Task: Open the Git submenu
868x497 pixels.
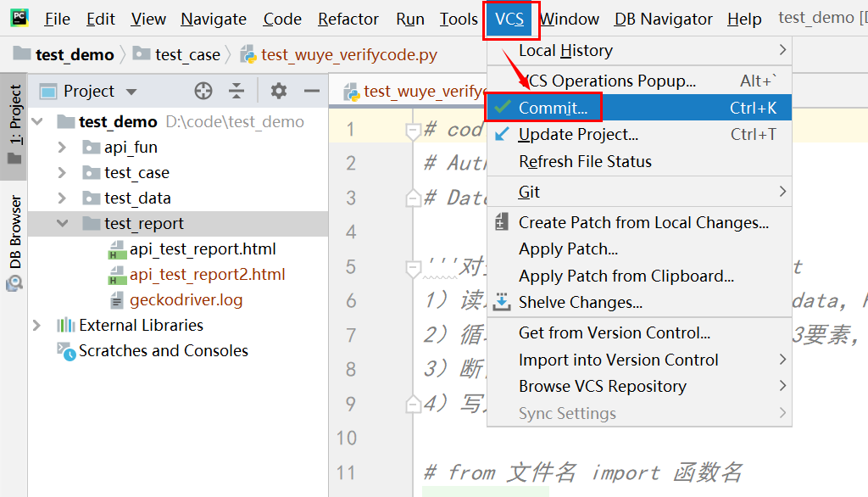Action: pos(529,192)
